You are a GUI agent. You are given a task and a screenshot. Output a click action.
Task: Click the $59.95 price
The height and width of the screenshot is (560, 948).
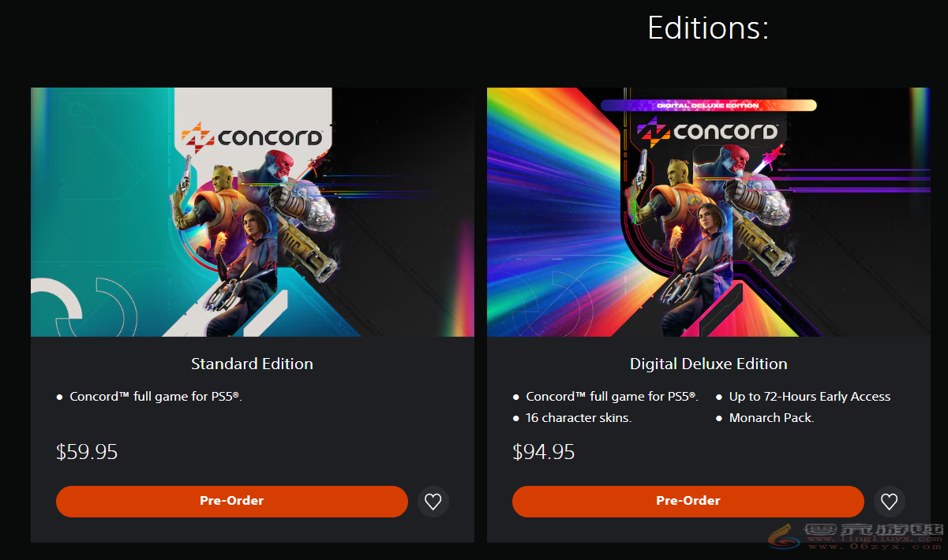[87, 452]
